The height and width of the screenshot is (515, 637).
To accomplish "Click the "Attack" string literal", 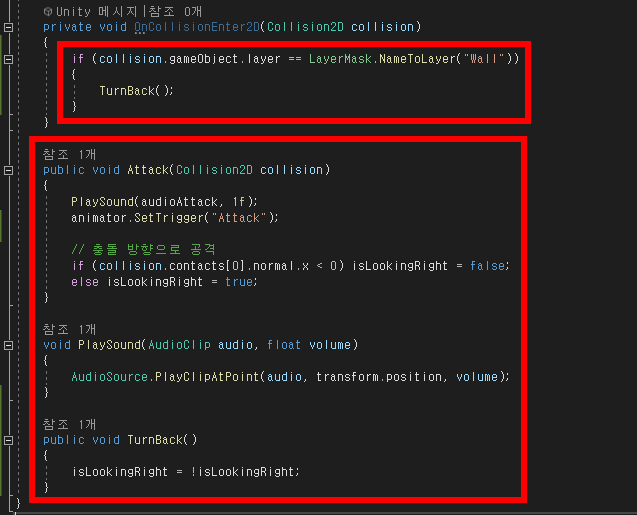I will point(239,218).
